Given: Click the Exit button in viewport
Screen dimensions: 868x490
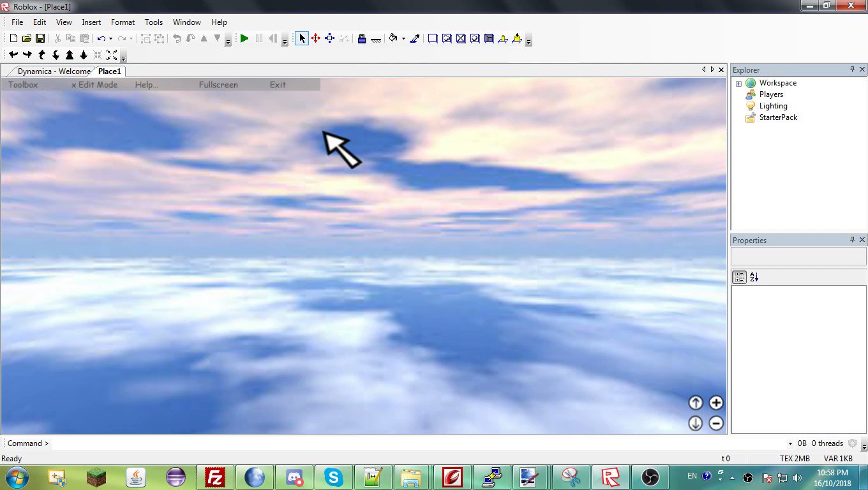Looking at the screenshot, I should (278, 85).
